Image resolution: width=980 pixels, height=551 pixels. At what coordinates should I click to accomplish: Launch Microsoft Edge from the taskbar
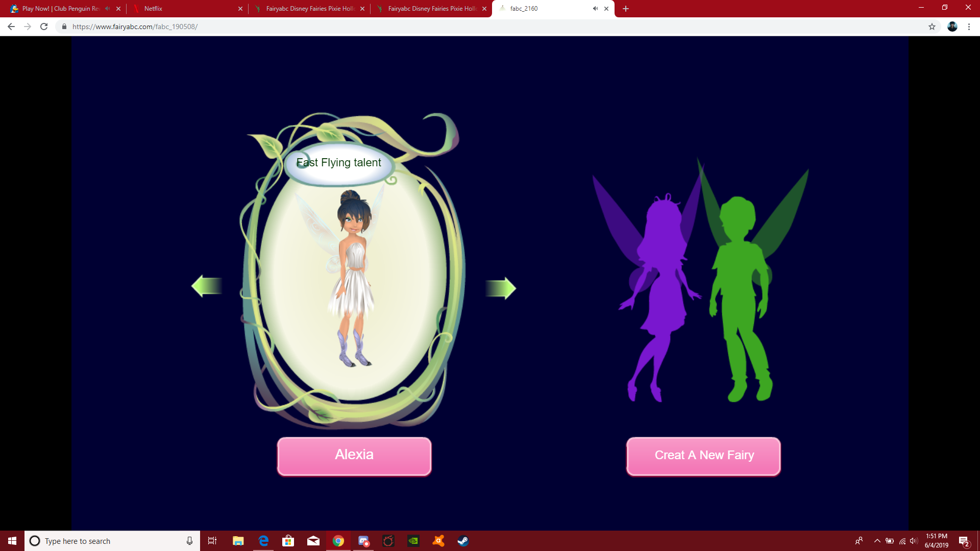coord(263,541)
